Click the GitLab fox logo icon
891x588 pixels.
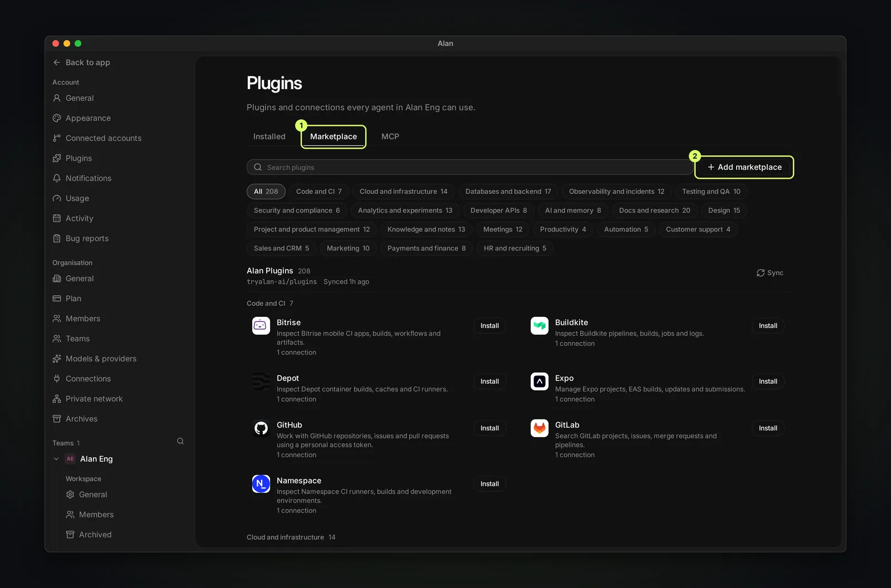pos(540,428)
